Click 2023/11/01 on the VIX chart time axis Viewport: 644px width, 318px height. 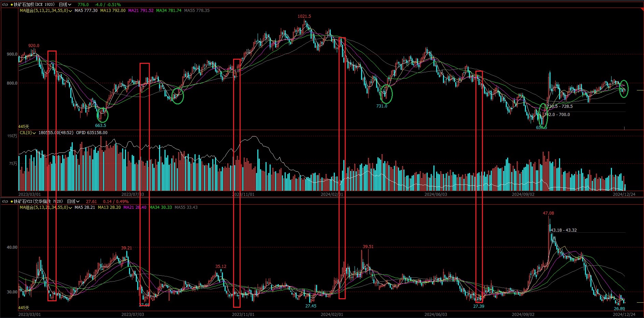point(243,315)
